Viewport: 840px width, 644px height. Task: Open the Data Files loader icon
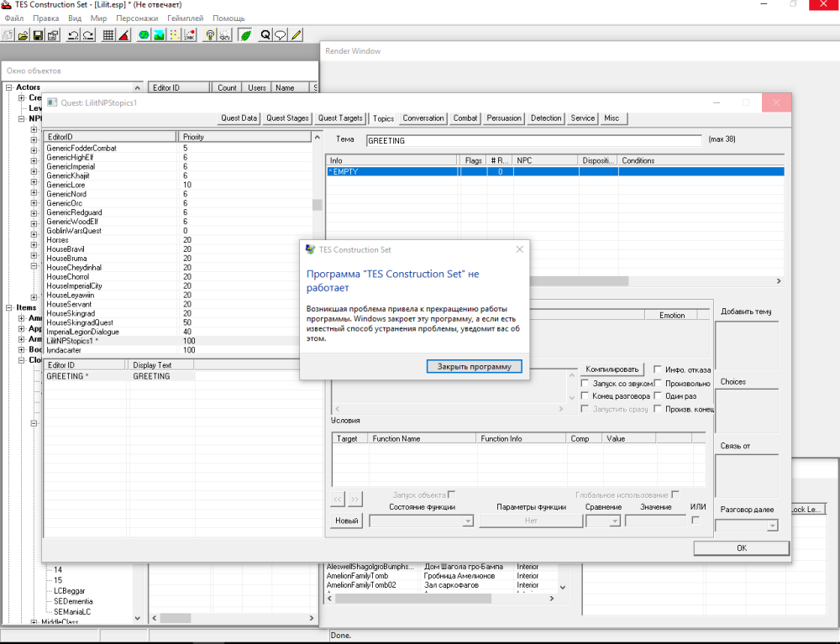click(x=23, y=35)
